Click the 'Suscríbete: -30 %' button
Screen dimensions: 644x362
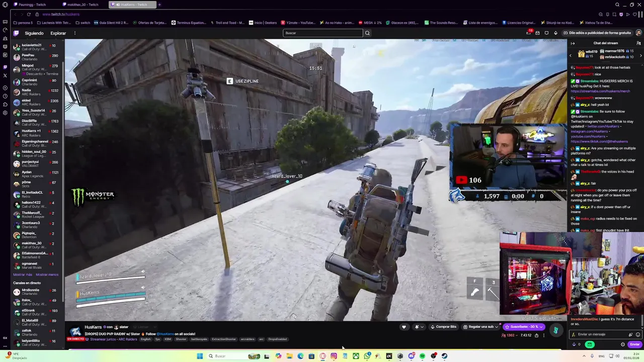525,327
